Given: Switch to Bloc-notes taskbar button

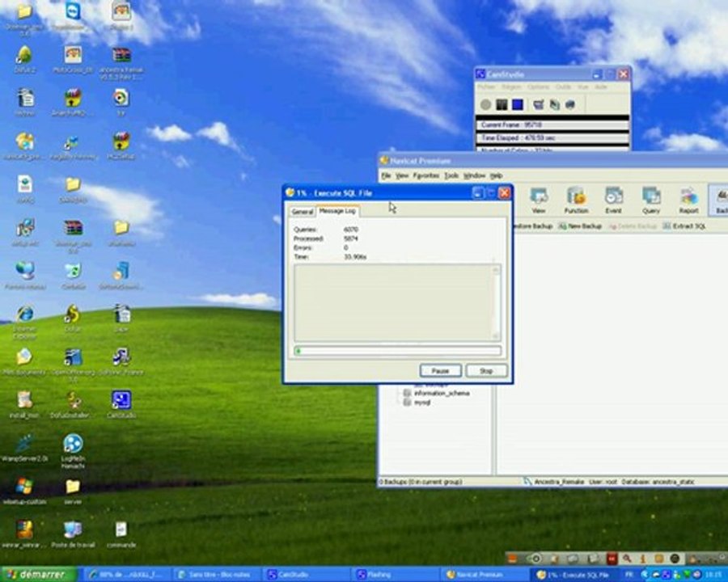Looking at the screenshot, I should [x=218, y=575].
